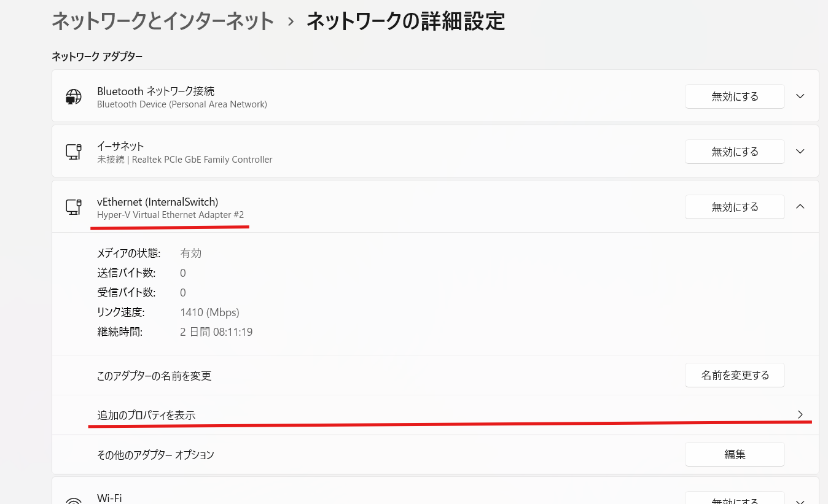Return to ネットワークとインターネット breadcrumb
828x504 pixels.
click(162, 21)
